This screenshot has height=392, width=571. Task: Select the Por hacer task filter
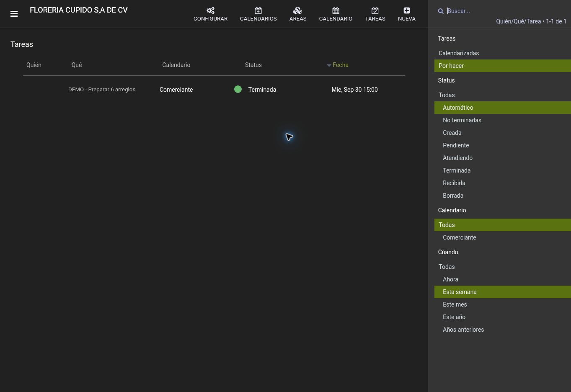click(503, 66)
